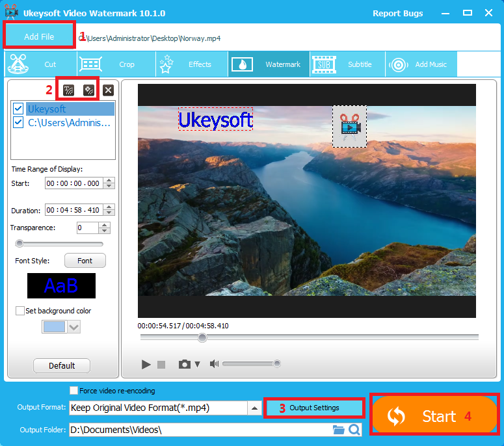504x446 pixels.
Task: Click the Add File button
Action: [39, 35]
